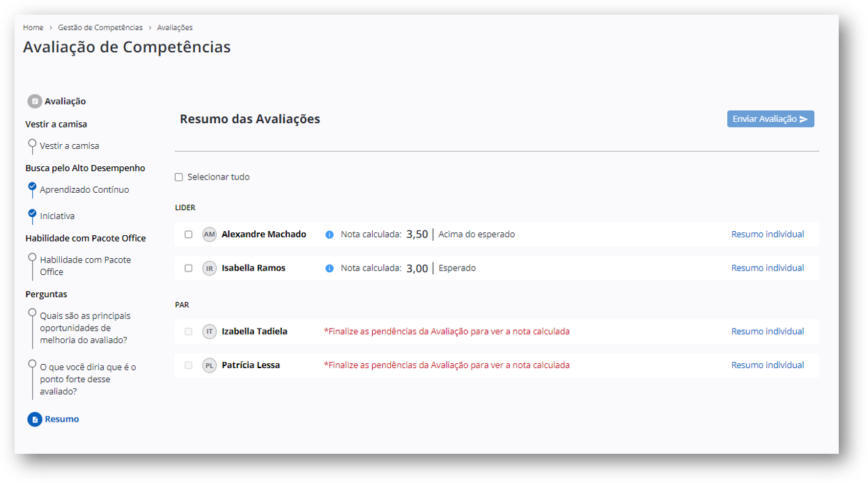The height and width of the screenshot is (483, 868).
Task: Click the IR avatar for Isabella Ramos
Action: click(x=210, y=269)
